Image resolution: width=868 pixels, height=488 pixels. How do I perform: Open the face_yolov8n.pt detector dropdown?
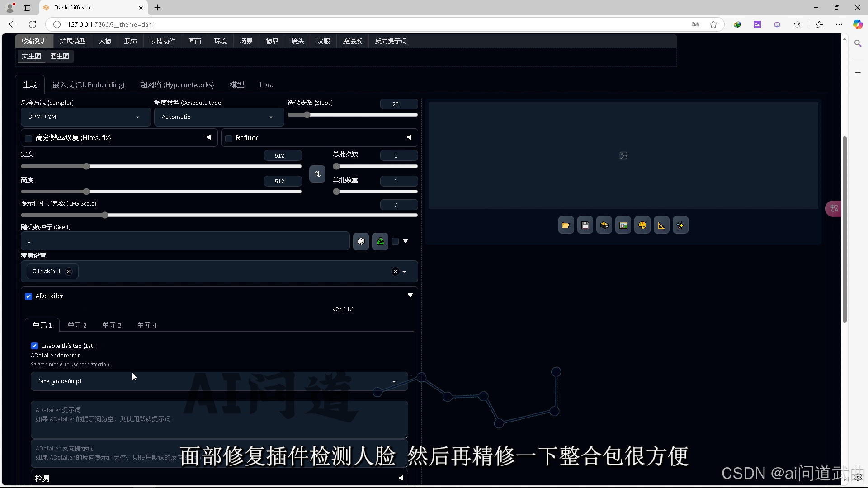pyautogui.click(x=219, y=381)
